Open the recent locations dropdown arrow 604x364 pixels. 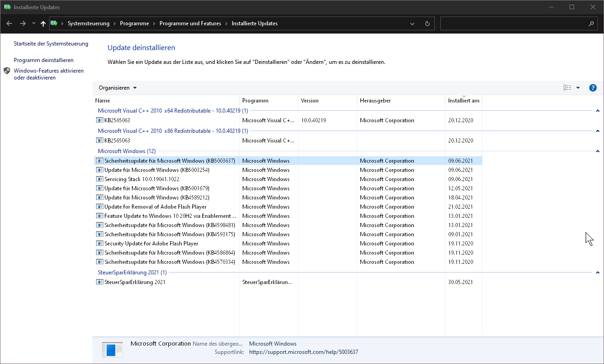[34, 23]
